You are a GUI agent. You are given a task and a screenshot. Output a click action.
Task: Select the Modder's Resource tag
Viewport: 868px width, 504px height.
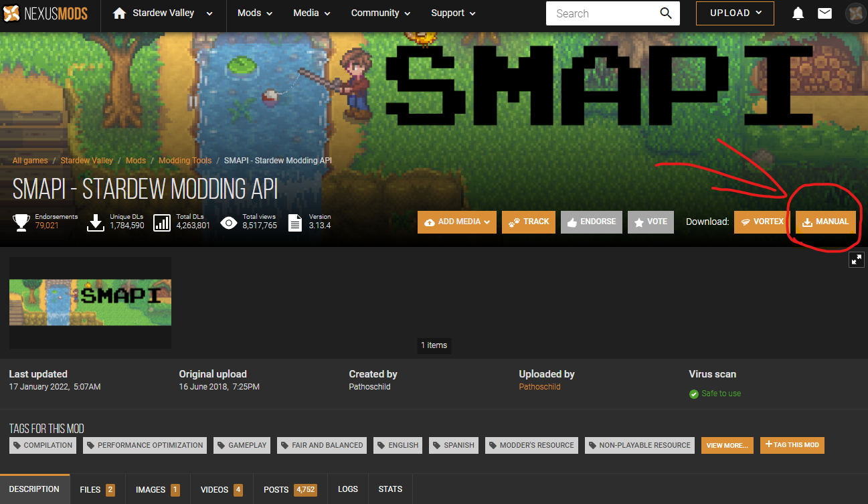coord(531,445)
